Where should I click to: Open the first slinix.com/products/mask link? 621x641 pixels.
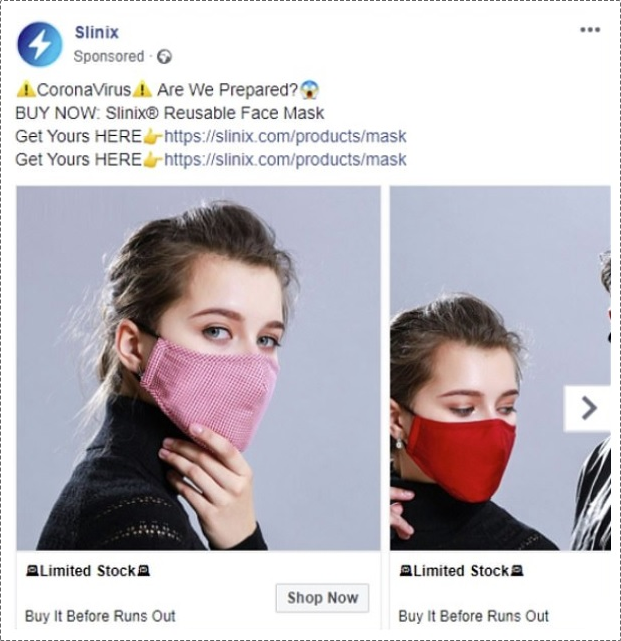pyautogui.click(x=285, y=137)
